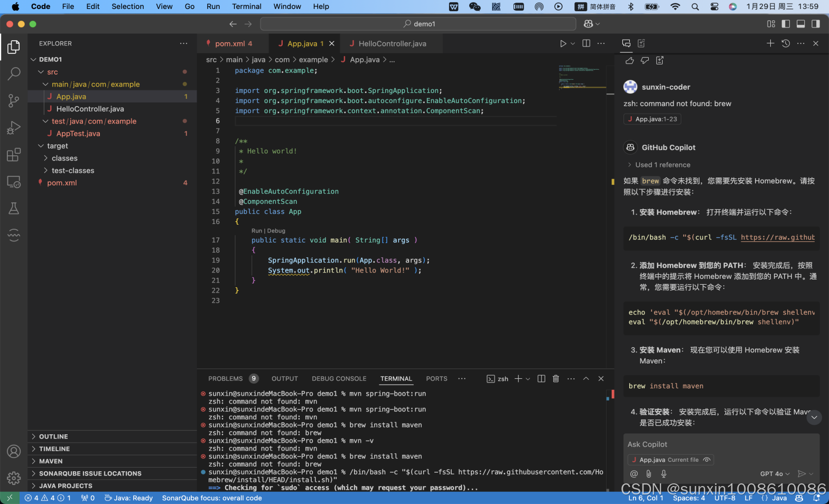Open the Terminal menu in menu bar
Viewport: 829px width, 504px height.
coord(247,6)
